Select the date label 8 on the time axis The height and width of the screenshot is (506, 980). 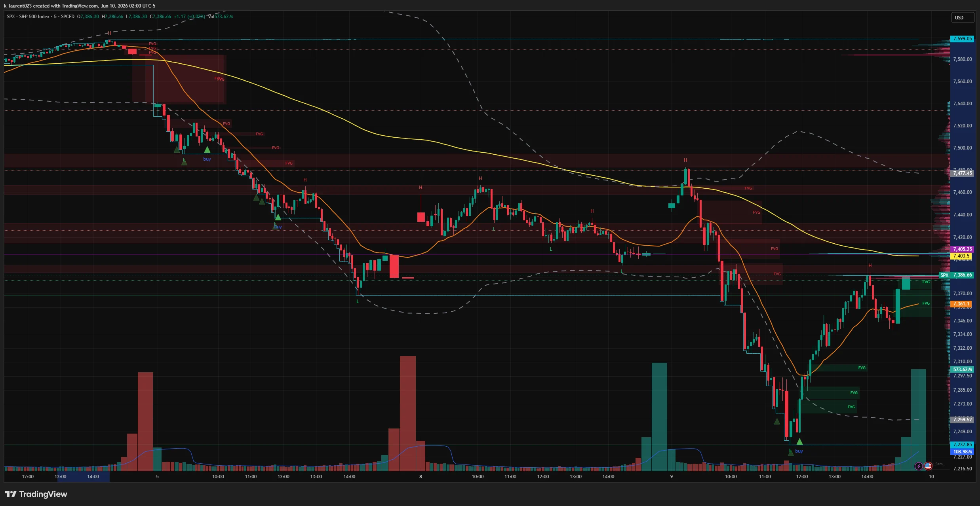(x=421, y=477)
